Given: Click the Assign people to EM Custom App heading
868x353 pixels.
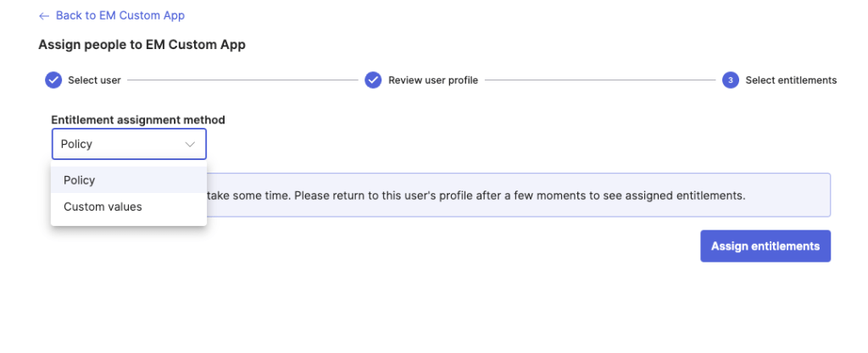Looking at the screenshot, I should 142,45.
